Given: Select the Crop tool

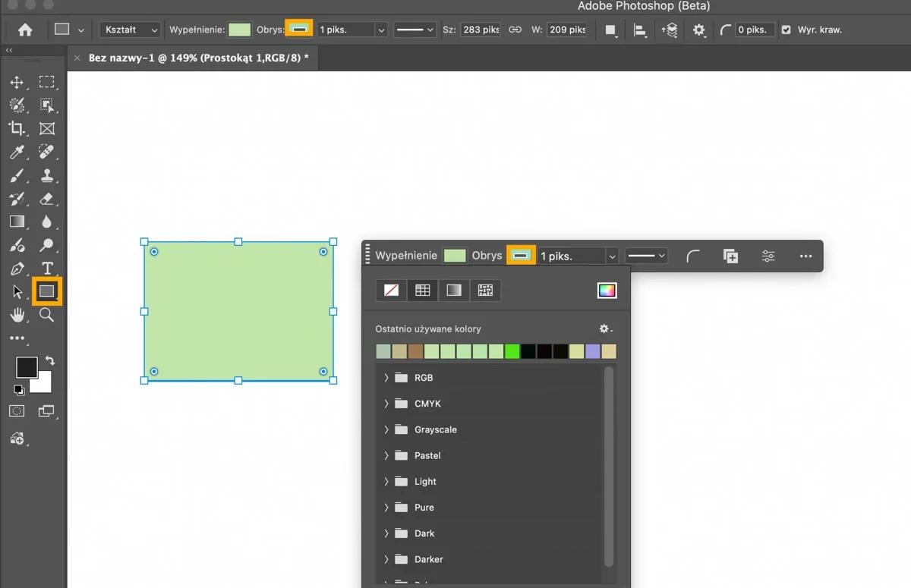Looking at the screenshot, I should pyautogui.click(x=17, y=129).
